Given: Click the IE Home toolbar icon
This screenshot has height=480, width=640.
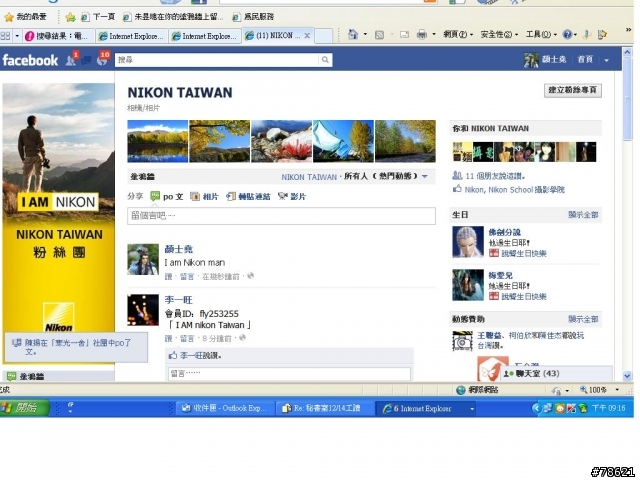Looking at the screenshot, I should pos(353,35).
